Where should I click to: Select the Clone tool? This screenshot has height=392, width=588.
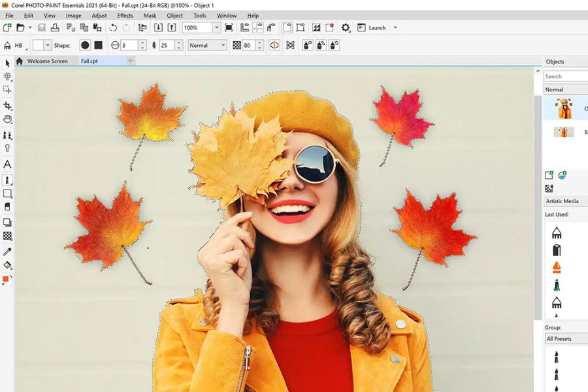[7, 135]
